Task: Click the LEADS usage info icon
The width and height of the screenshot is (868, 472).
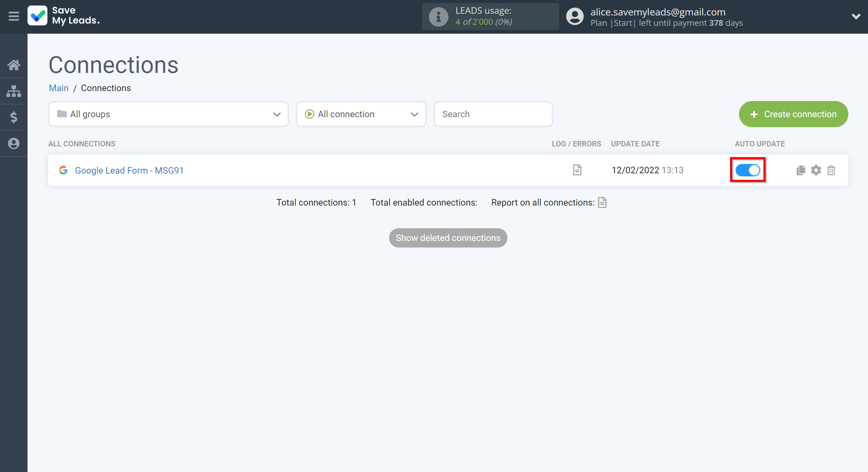Action: (x=438, y=16)
